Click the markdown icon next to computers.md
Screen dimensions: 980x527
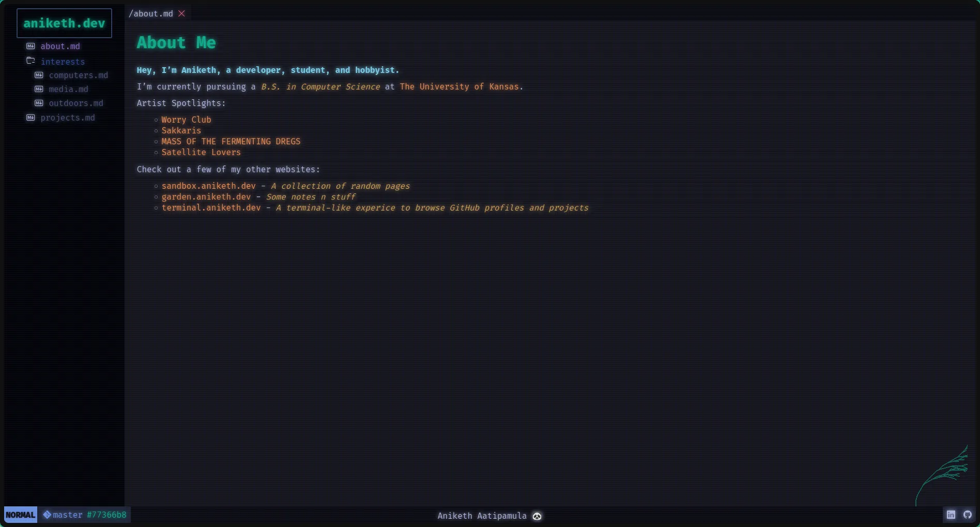tap(39, 75)
